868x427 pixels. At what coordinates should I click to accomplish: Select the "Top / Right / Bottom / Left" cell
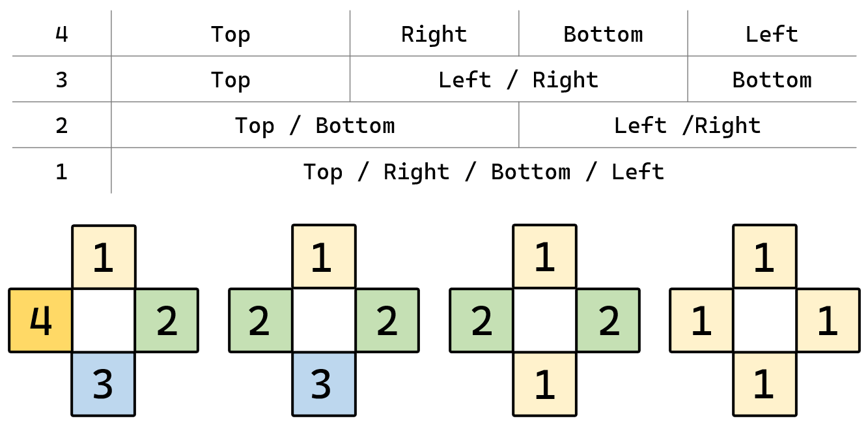pyautogui.click(x=483, y=171)
